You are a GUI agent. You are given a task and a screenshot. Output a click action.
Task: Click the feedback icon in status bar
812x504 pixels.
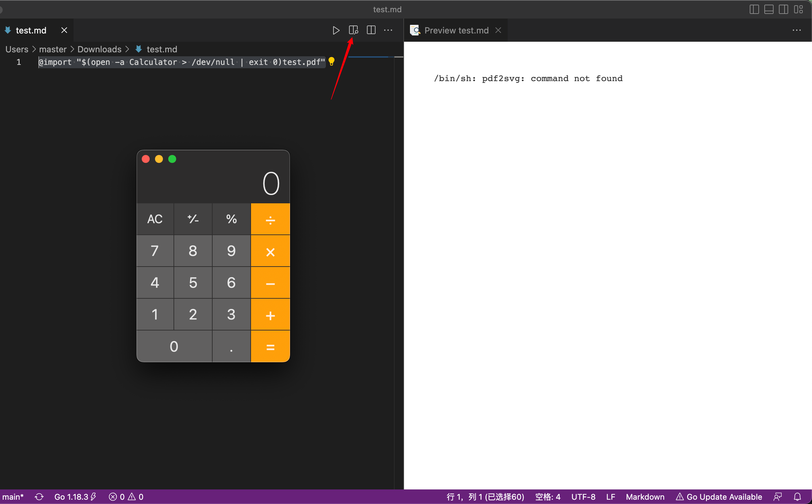tap(778, 497)
